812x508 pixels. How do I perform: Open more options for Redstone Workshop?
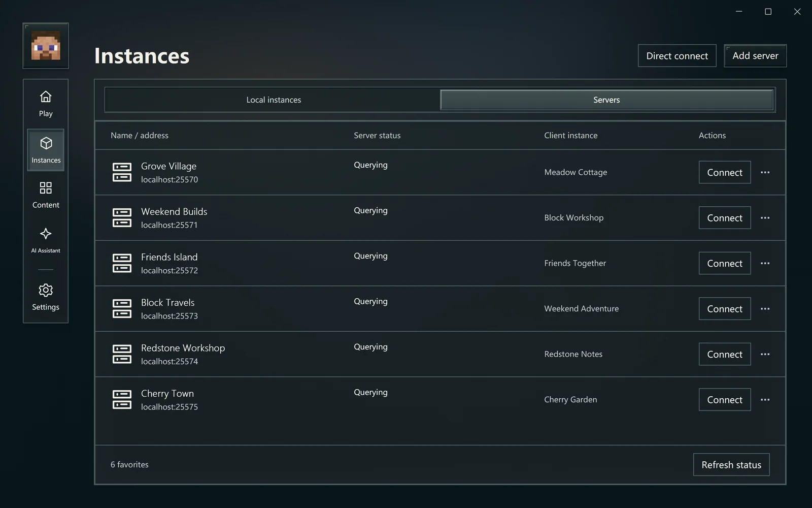click(x=765, y=354)
